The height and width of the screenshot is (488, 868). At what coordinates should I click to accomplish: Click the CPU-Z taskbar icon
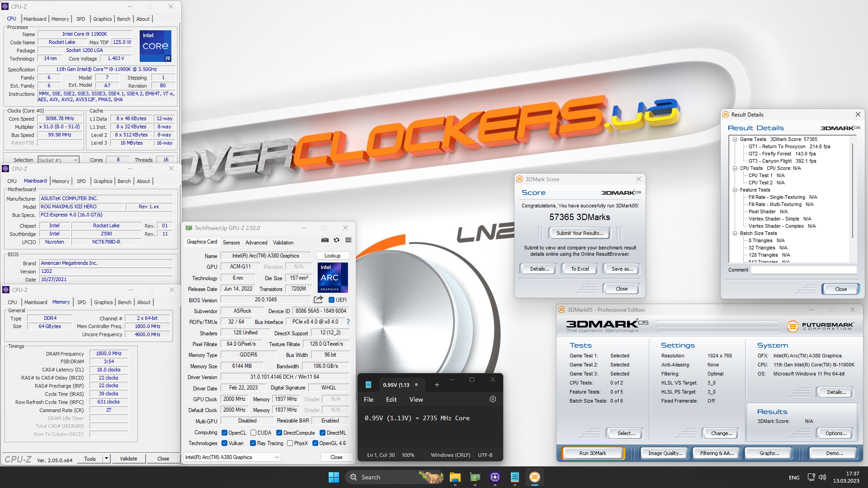point(495,477)
